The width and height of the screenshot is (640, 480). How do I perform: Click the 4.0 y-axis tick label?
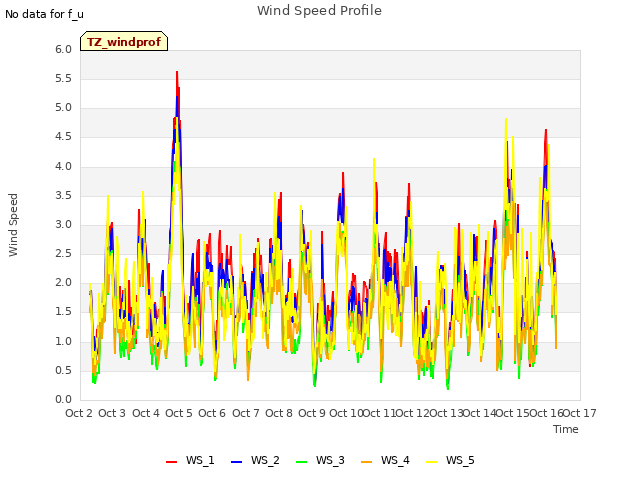[64, 167]
